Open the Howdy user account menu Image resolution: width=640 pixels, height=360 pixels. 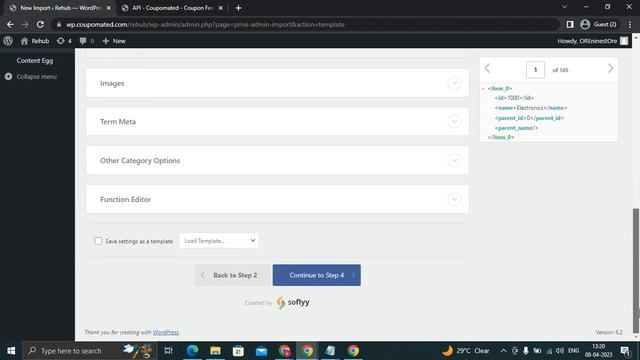(592, 41)
